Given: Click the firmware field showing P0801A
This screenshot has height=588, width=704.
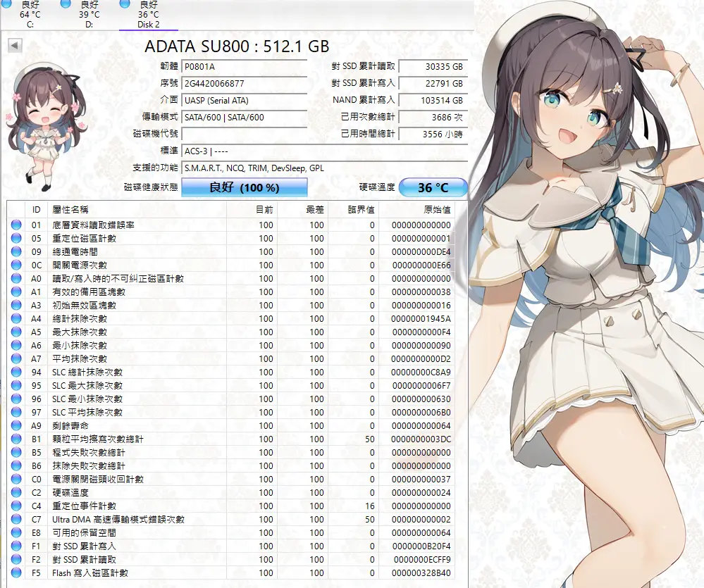Looking at the screenshot, I should pos(244,67).
